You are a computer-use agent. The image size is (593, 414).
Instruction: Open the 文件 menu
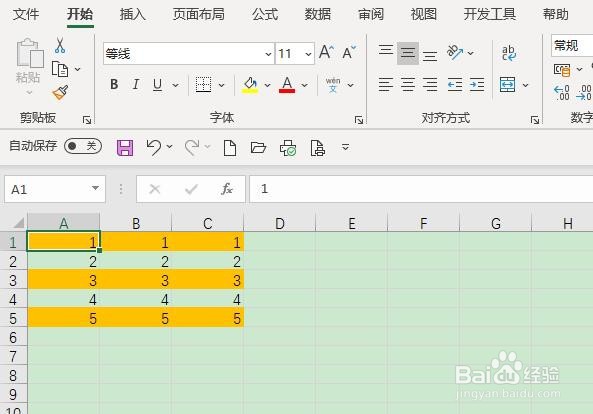[26, 14]
